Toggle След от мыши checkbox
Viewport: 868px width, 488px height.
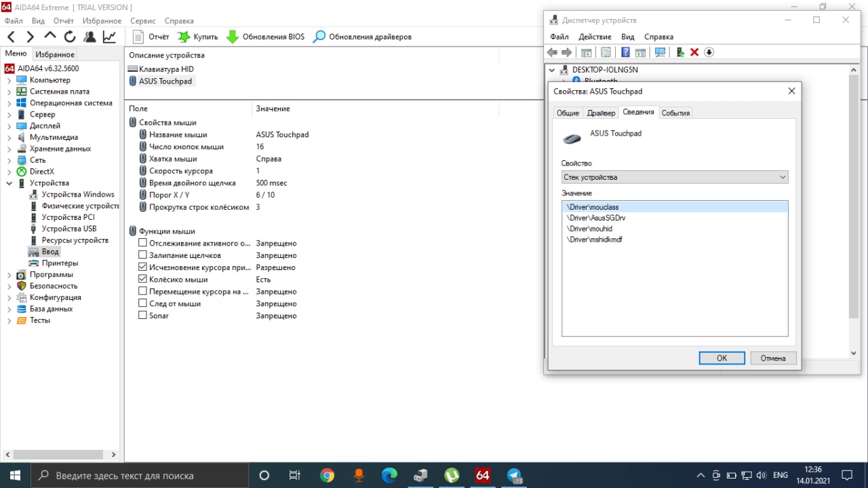142,303
